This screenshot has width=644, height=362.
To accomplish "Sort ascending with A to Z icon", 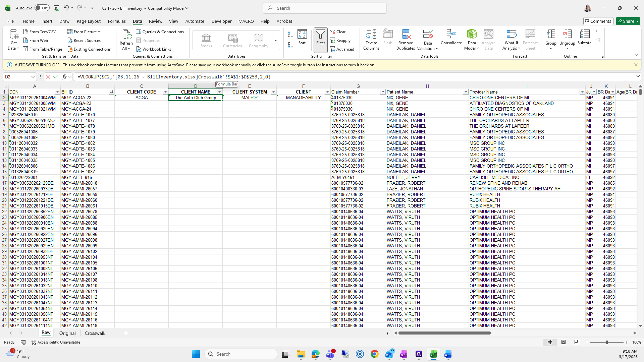I will 290,34.
